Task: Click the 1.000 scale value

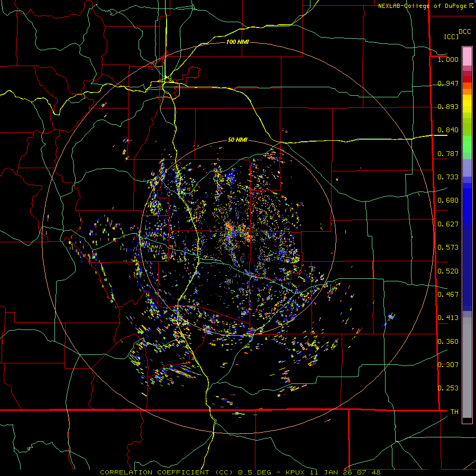Action: [448, 59]
